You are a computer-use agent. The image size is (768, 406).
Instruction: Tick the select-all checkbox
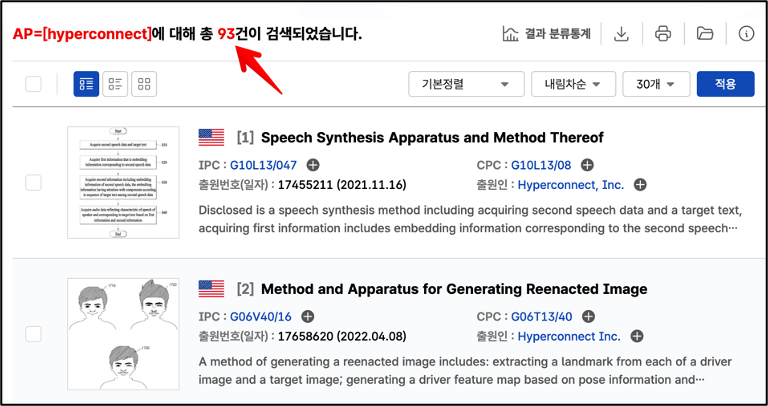[33, 84]
